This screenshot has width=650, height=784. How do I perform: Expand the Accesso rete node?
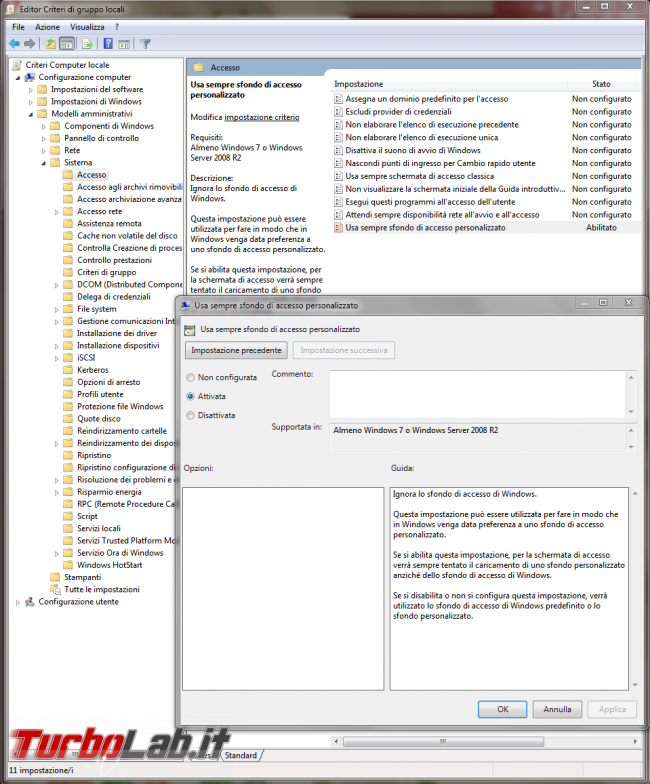pos(56,212)
